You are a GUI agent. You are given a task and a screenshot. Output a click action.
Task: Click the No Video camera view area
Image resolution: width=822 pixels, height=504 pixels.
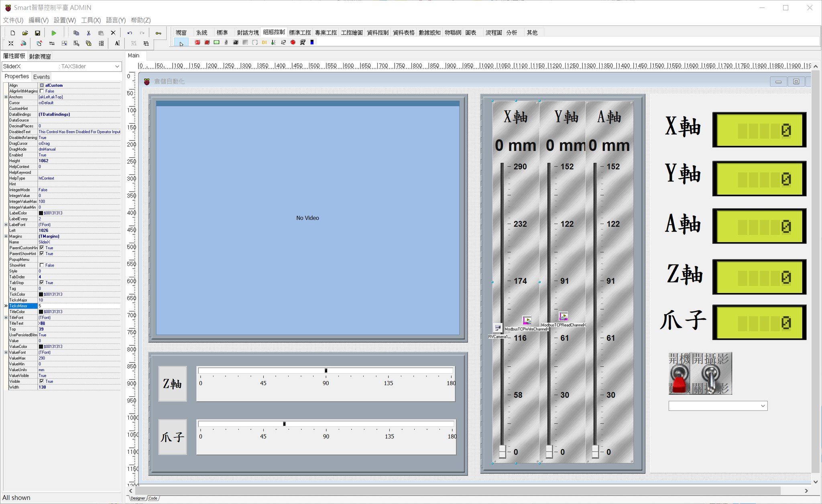click(307, 218)
